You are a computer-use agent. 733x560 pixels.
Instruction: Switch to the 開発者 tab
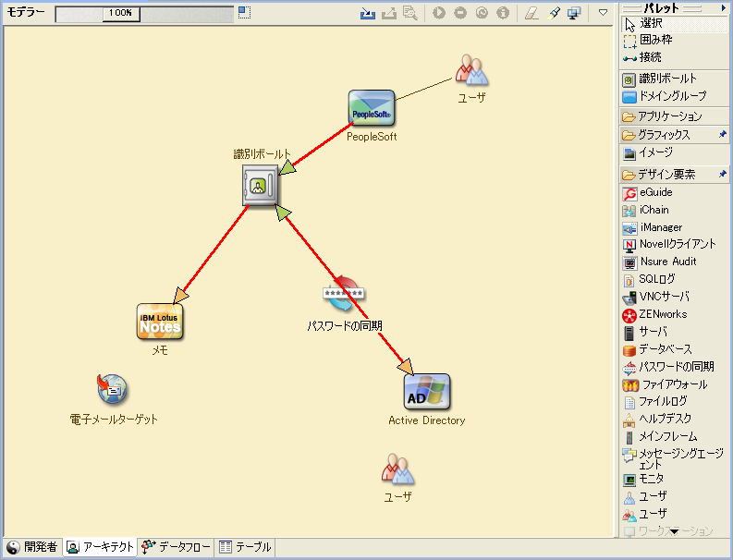[x=32, y=547]
